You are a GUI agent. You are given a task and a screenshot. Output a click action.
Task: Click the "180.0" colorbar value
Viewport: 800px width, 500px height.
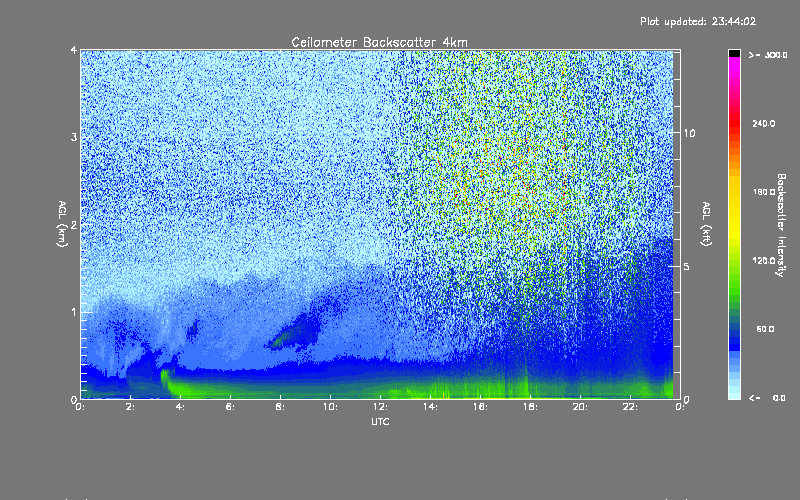764,192
